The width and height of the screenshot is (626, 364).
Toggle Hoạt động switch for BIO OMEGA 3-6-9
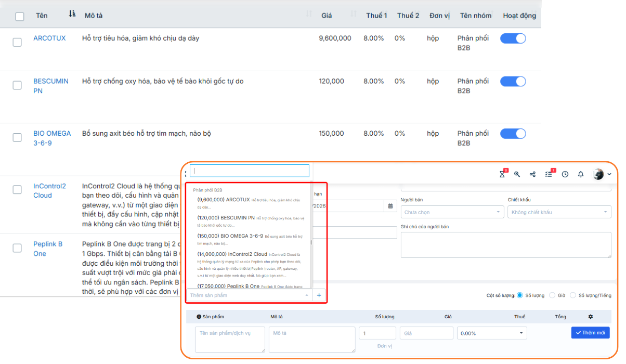click(513, 134)
